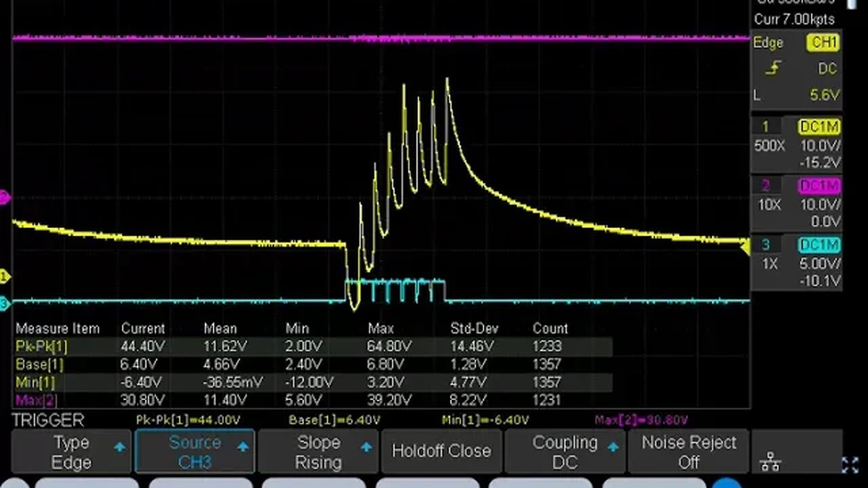
Task: Click channel 1 500X probe setting
Action: tap(770, 146)
